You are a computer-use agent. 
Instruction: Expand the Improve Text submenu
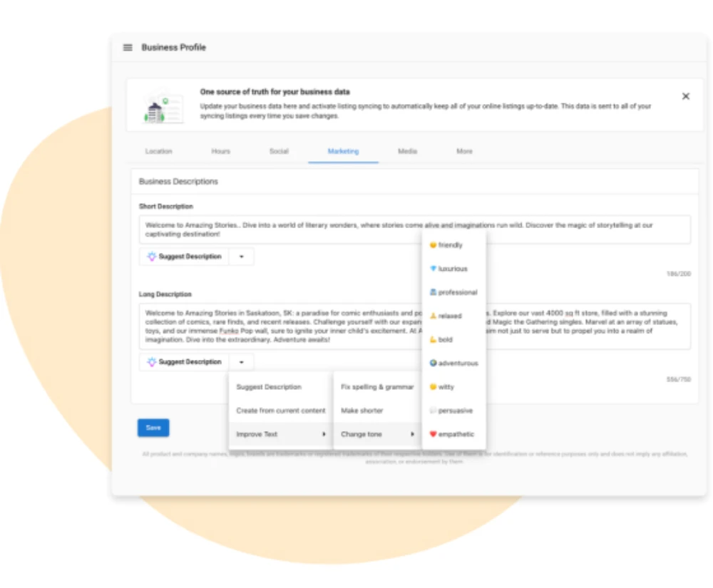(x=280, y=434)
